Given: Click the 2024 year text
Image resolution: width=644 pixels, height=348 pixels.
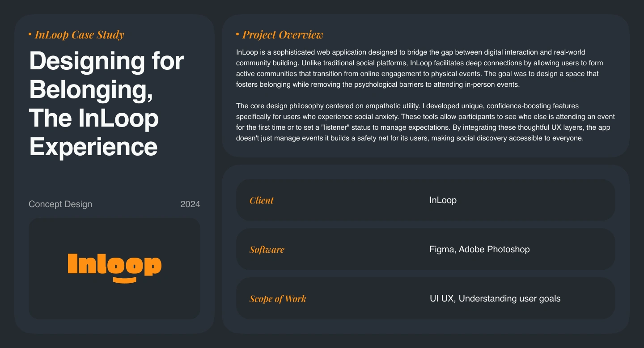Looking at the screenshot, I should pos(190,204).
